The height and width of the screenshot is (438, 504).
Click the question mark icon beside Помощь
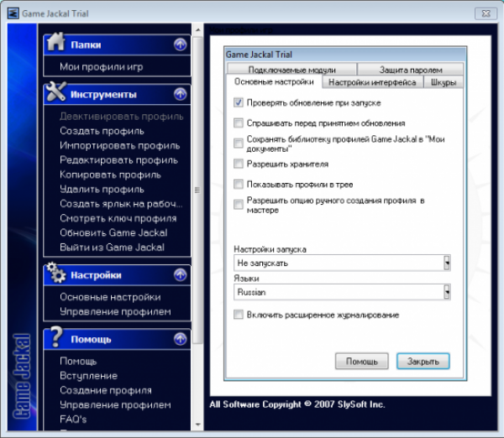[56, 336]
